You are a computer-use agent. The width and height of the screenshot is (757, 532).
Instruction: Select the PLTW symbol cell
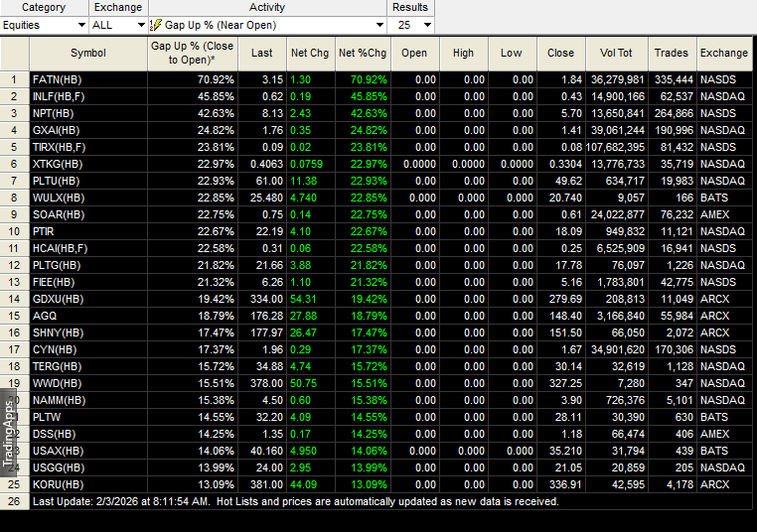point(88,417)
